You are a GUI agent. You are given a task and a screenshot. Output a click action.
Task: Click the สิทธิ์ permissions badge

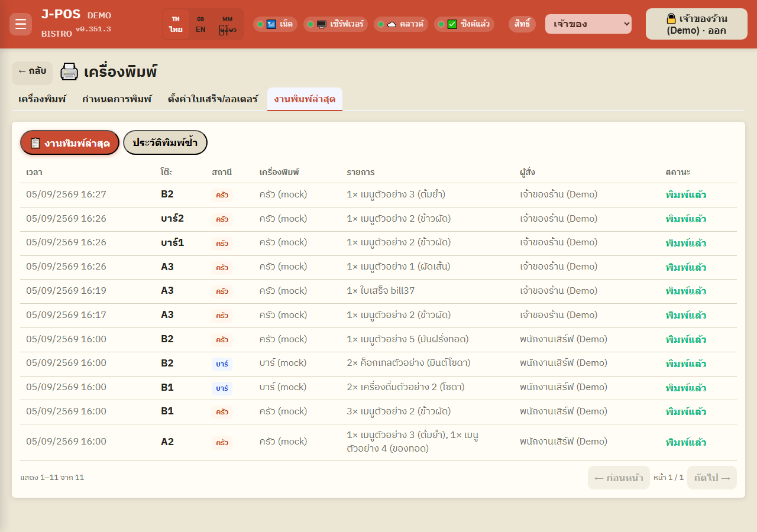[x=522, y=24]
